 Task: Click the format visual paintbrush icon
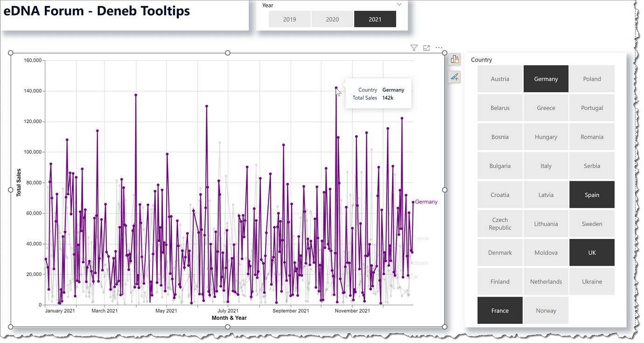tap(454, 76)
